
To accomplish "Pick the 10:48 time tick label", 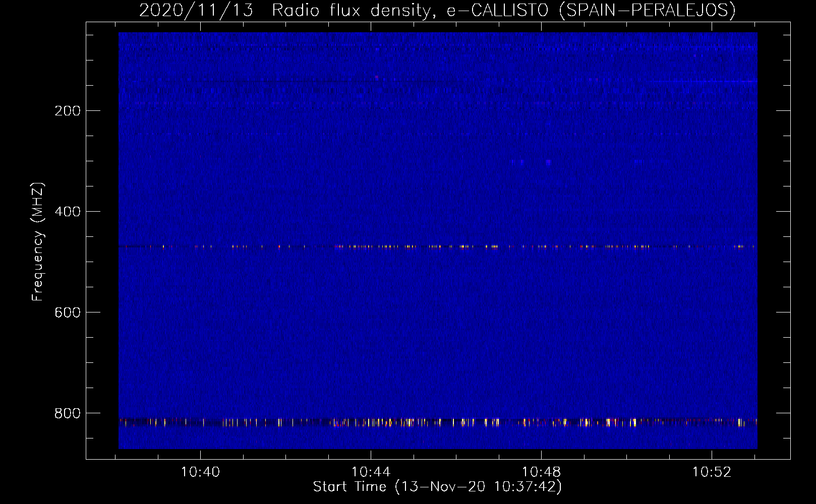I will [x=542, y=472].
